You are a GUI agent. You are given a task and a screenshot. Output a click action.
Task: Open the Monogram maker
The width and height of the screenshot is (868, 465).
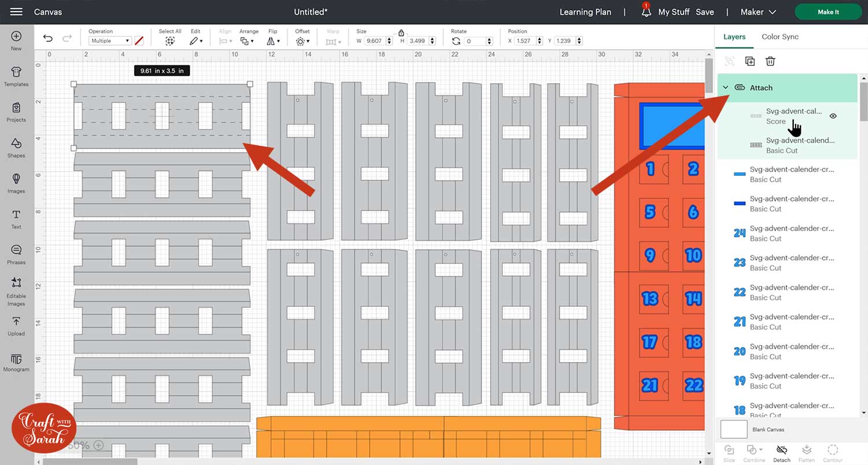click(x=16, y=363)
